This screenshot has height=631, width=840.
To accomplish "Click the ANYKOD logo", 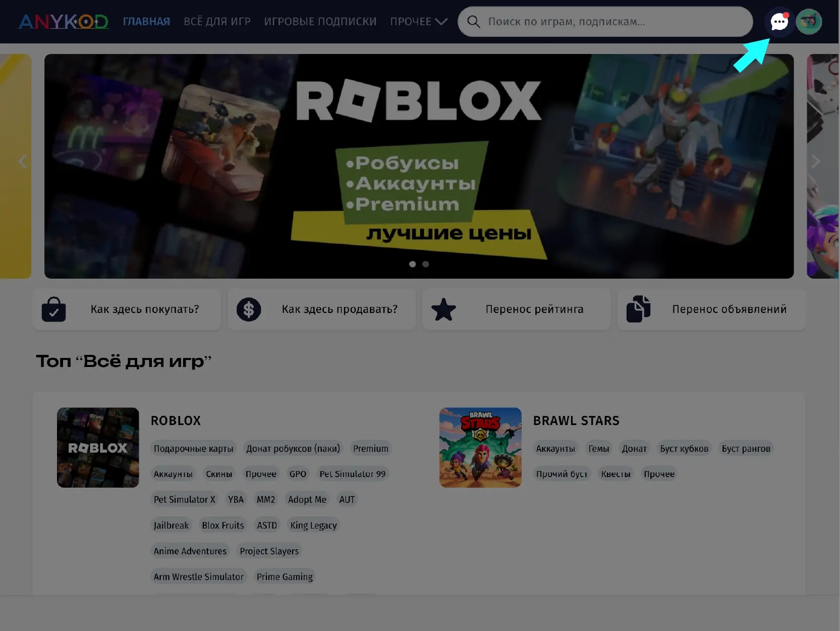I will tap(63, 22).
